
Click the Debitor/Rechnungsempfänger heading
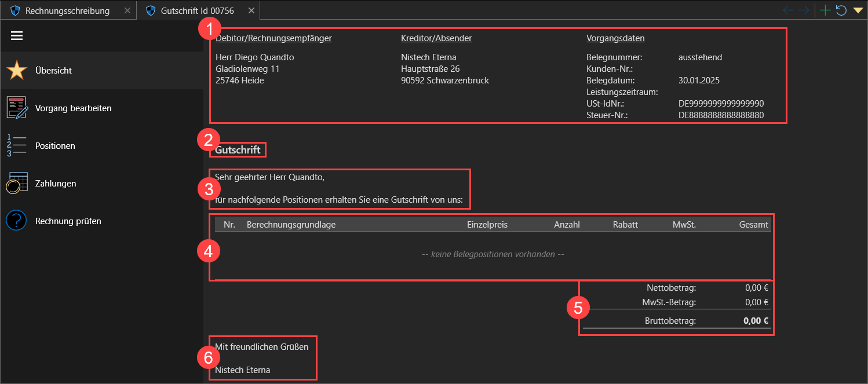273,38
